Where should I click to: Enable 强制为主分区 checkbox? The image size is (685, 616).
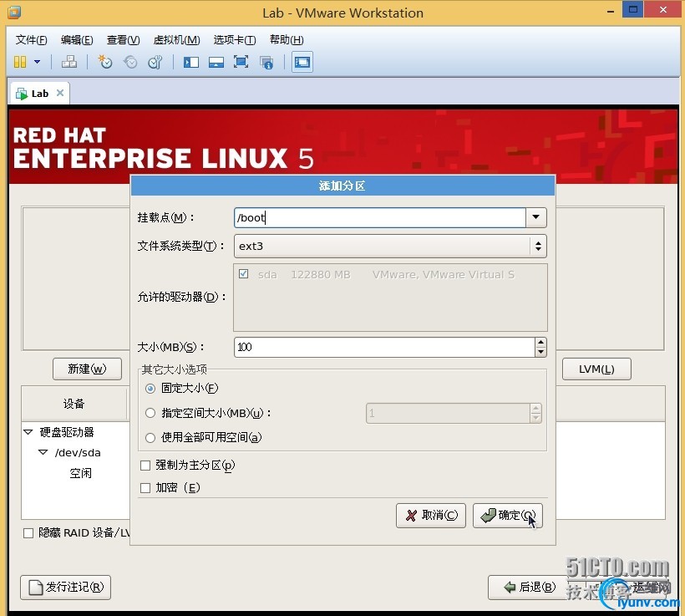145,466
